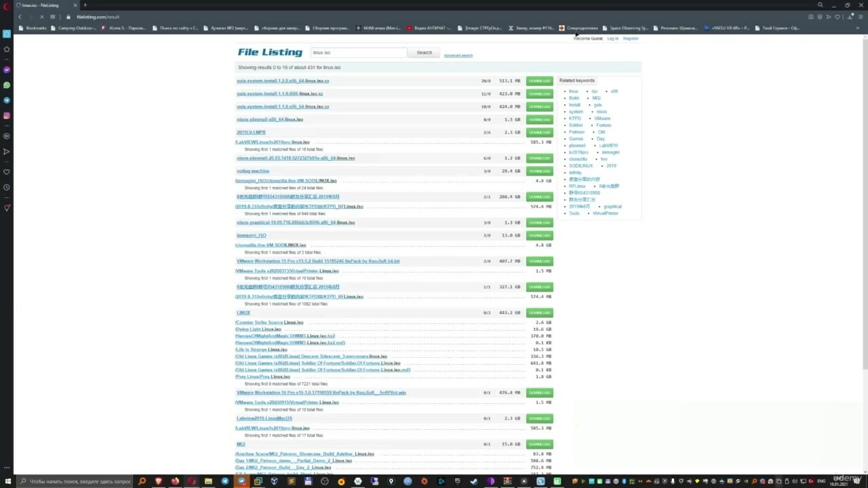Image resolution: width=868 pixels, height=488 pixels.
Task: Open the Firefox taskbar icon
Action: [x=175, y=481]
